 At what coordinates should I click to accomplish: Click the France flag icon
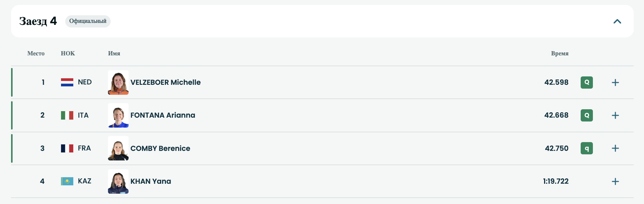pyautogui.click(x=67, y=148)
